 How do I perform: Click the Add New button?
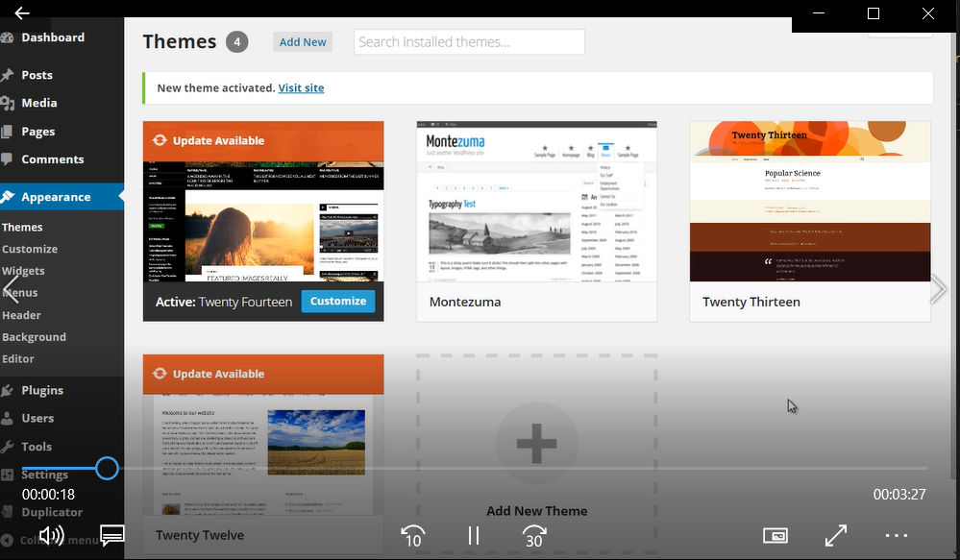303,42
